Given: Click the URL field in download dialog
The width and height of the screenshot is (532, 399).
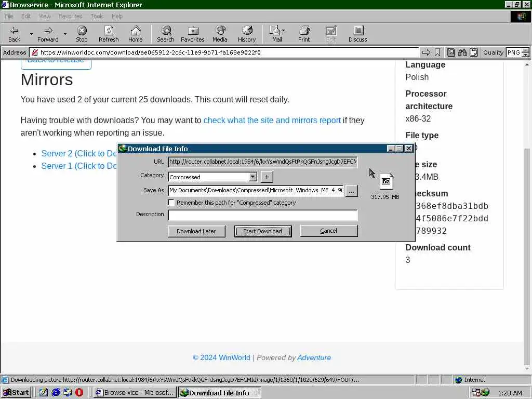Looking at the screenshot, I should point(263,162).
